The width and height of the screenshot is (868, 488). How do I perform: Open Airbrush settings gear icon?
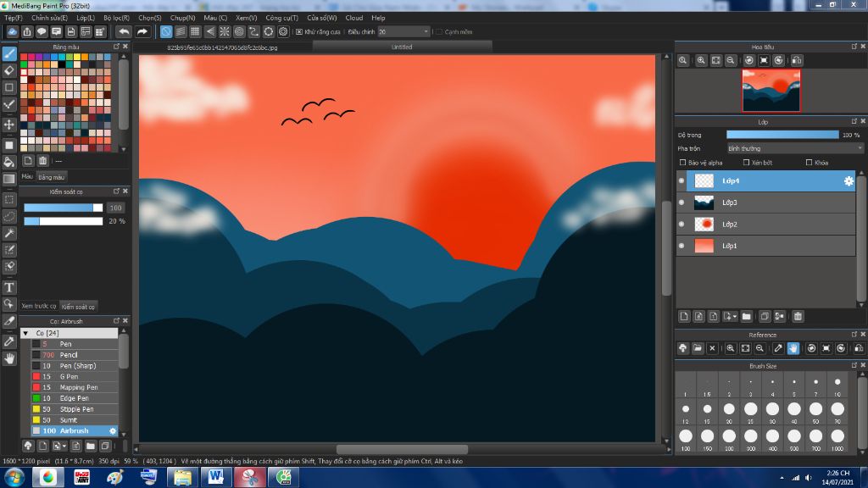coord(113,430)
